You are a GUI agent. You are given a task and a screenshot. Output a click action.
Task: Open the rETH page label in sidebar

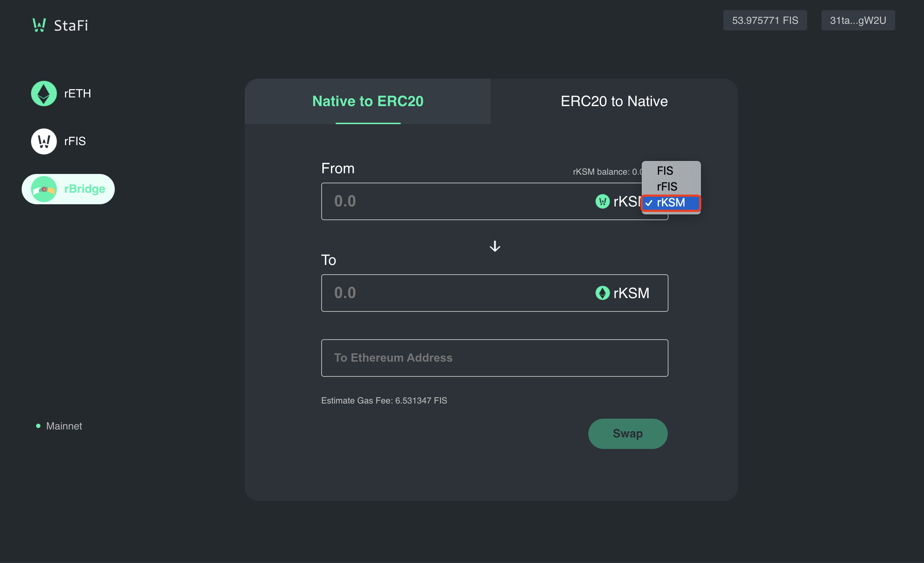coord(78,94)
